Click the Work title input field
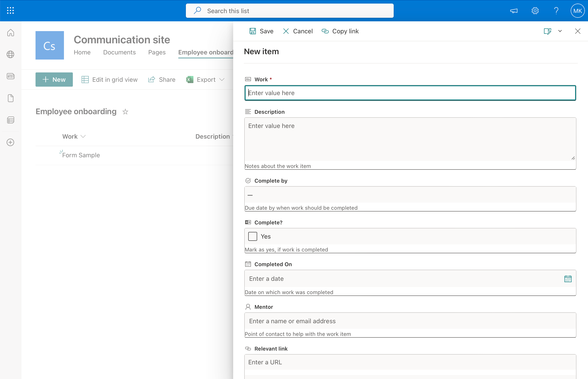Viewport: 588px width, 379px height. [410, 93]
